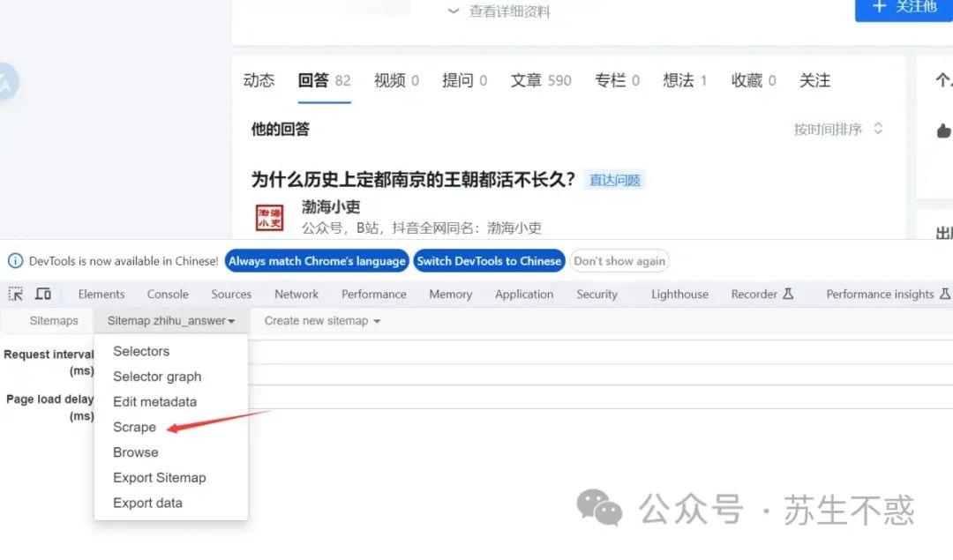This screenshot has height=560, width=953.
Task: Click the Switch DevTools to Chinese button
Action: [x=489, y=260]
